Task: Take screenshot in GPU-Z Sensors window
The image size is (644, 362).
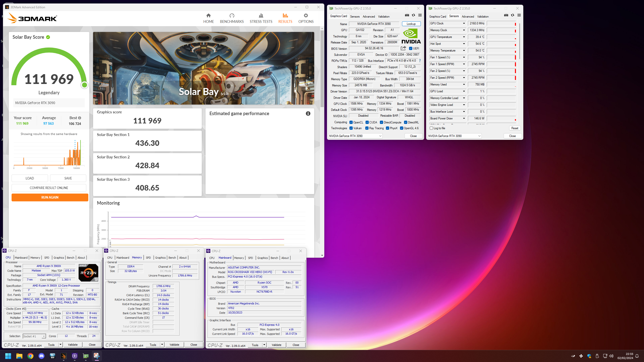Action: click(506, 15)
